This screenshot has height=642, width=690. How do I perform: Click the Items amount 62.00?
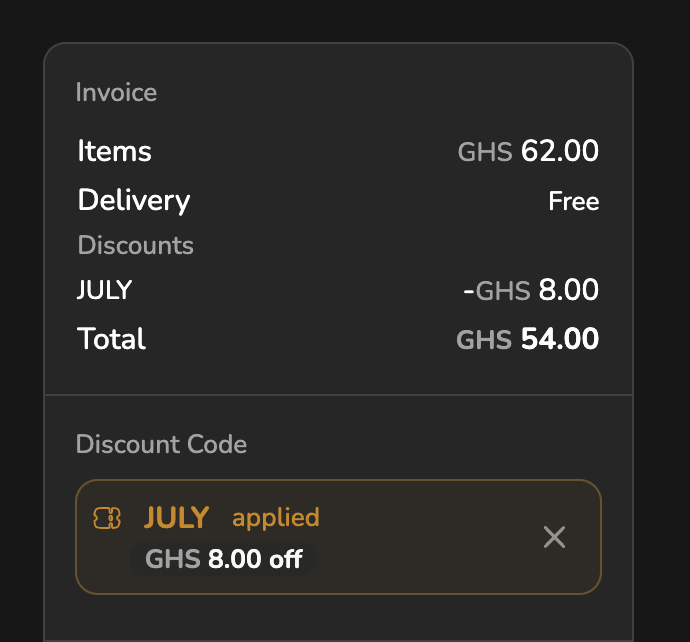560,152
